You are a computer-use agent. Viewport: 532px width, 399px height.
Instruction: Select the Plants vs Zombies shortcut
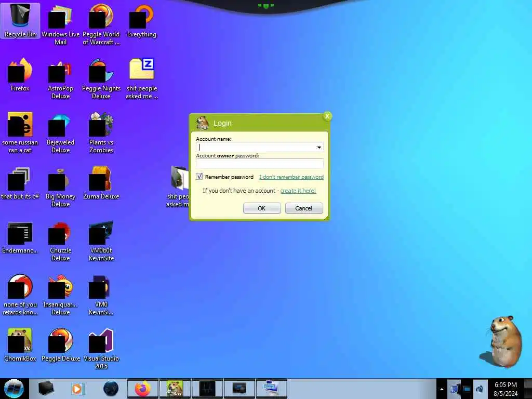(x=101, y=132)
